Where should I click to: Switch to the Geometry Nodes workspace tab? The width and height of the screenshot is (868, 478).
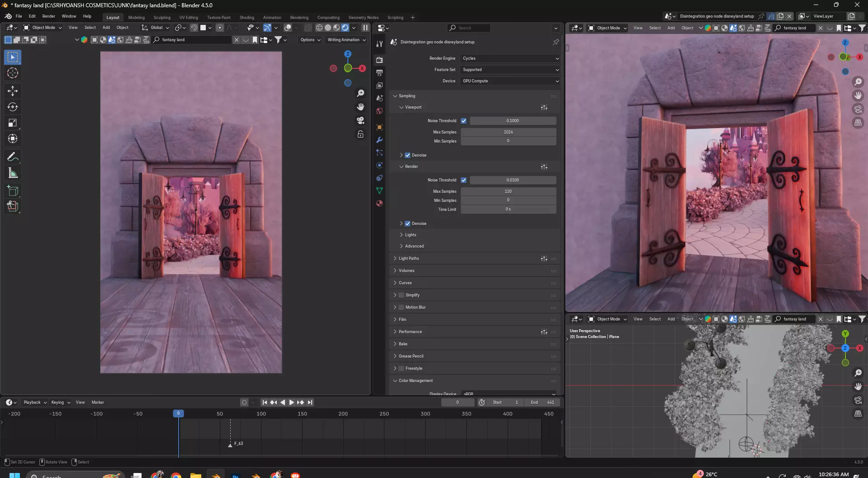363,18
